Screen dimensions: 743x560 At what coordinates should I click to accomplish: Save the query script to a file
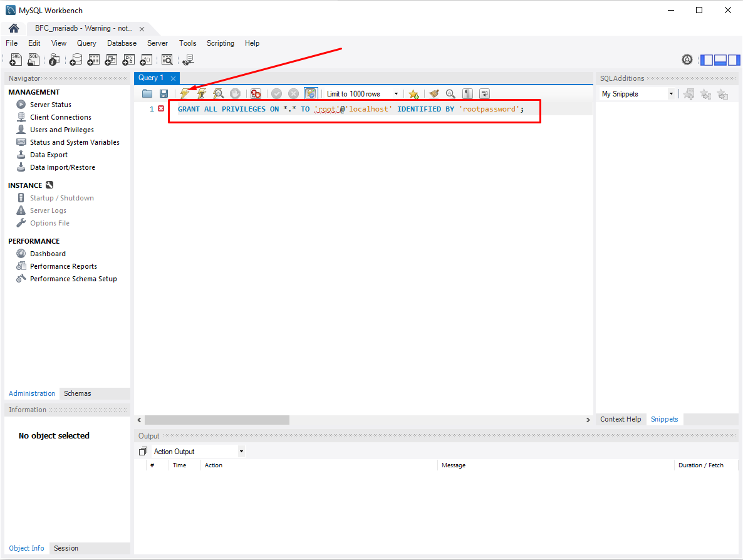pos(164,94)
